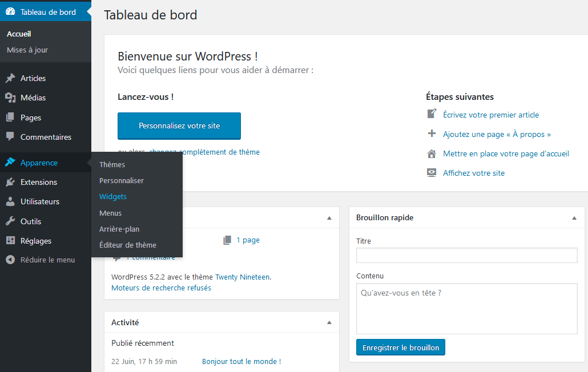
Task: Open Arrière-plan in the Apparence submenu
Action: tap(119, 229)
